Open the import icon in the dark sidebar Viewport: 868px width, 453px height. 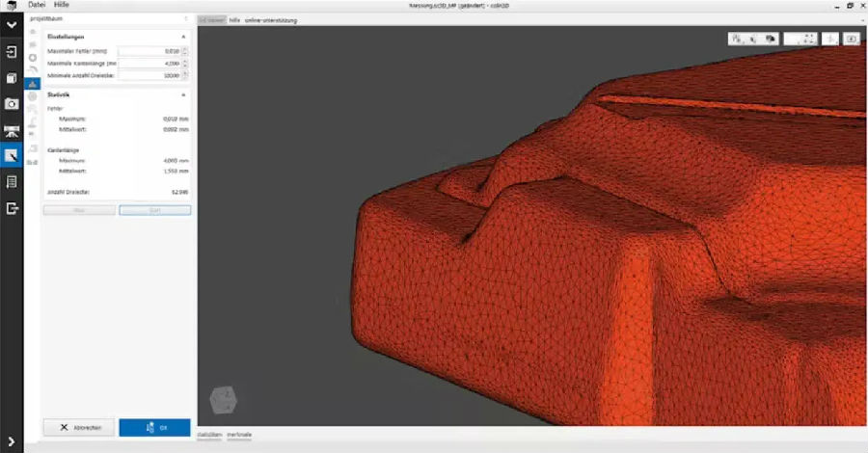(12, 52)
